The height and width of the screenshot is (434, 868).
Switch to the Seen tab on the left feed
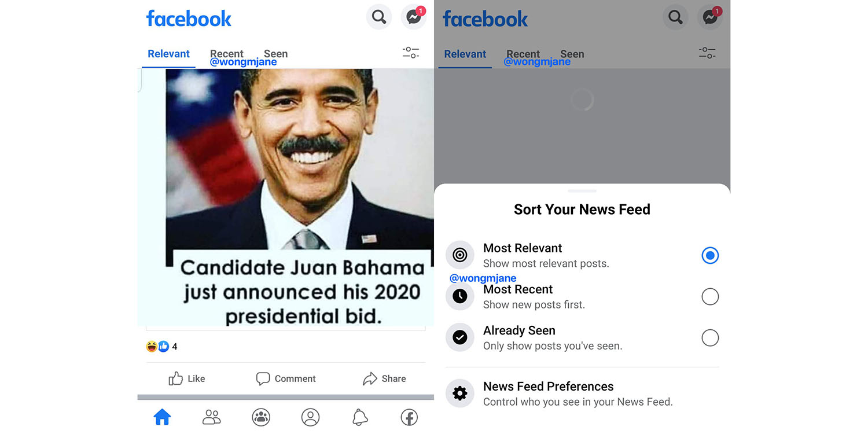pyautogui.click(x=276, y=53)
